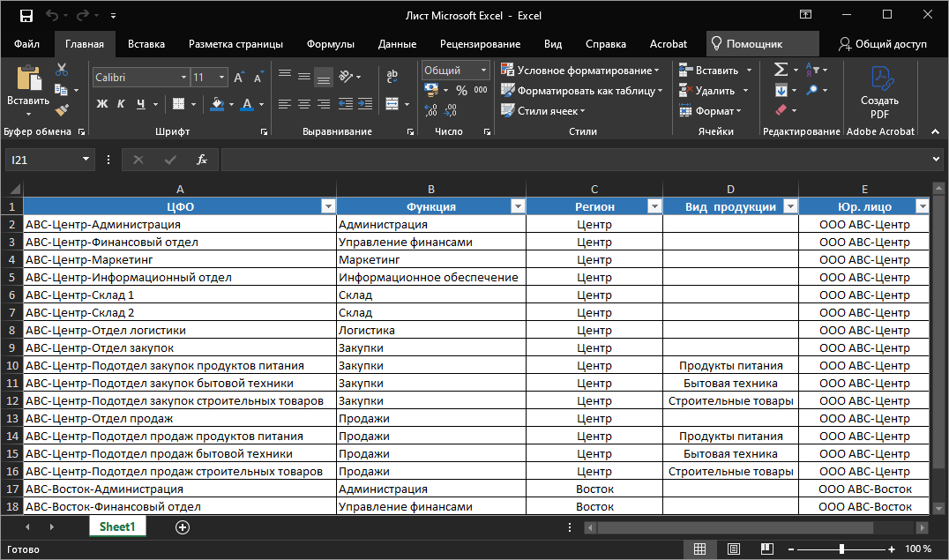Screen dimensions: 949x560
Task: Click the formula bar input field
Action: tap(573, 160)
